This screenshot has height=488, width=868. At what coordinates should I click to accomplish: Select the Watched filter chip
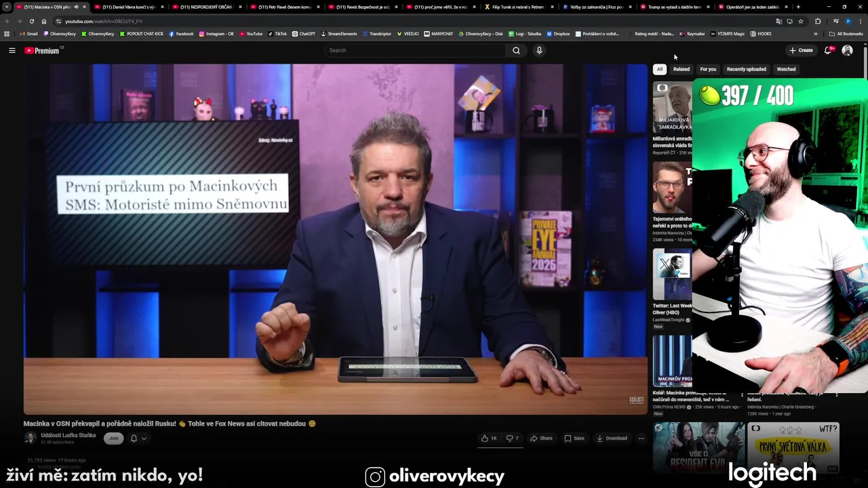click(x=786, y=69)
